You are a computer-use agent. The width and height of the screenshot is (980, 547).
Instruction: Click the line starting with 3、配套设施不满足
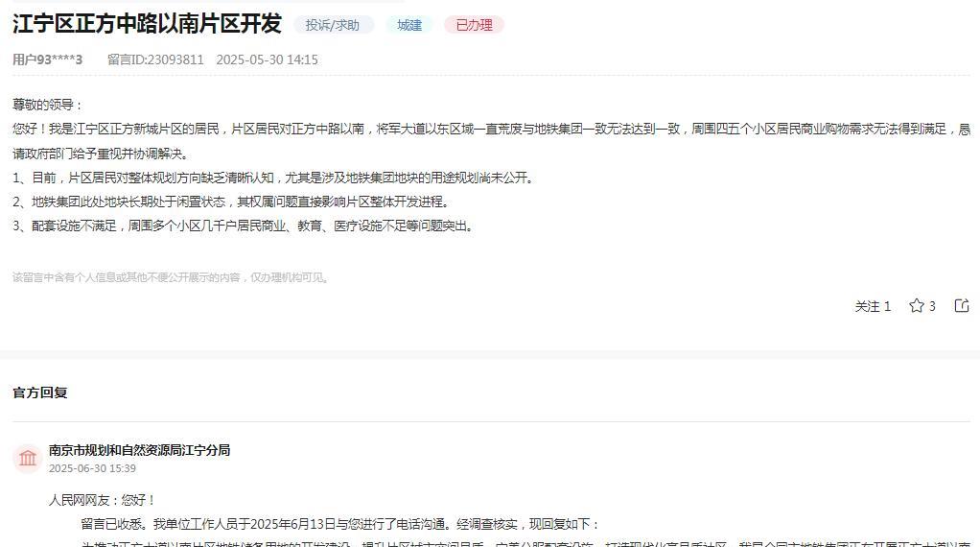[x=244, y=226]
